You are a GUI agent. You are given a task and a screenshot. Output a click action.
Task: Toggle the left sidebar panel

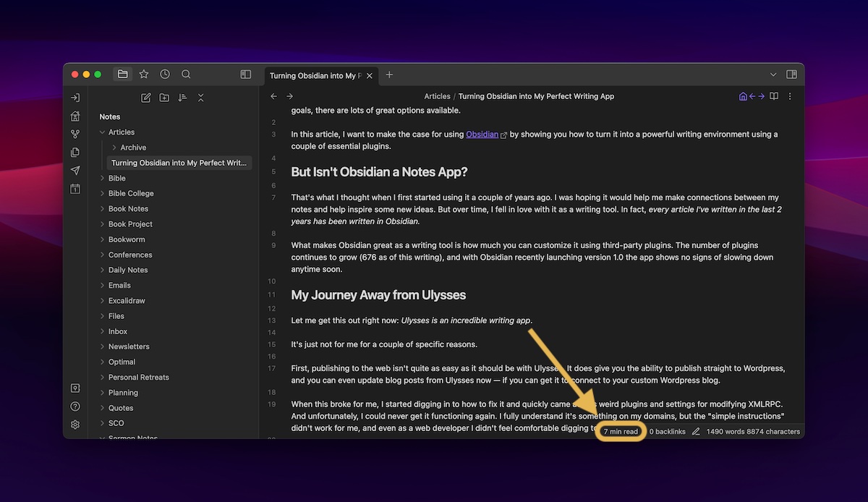click(x=246, y=75)
